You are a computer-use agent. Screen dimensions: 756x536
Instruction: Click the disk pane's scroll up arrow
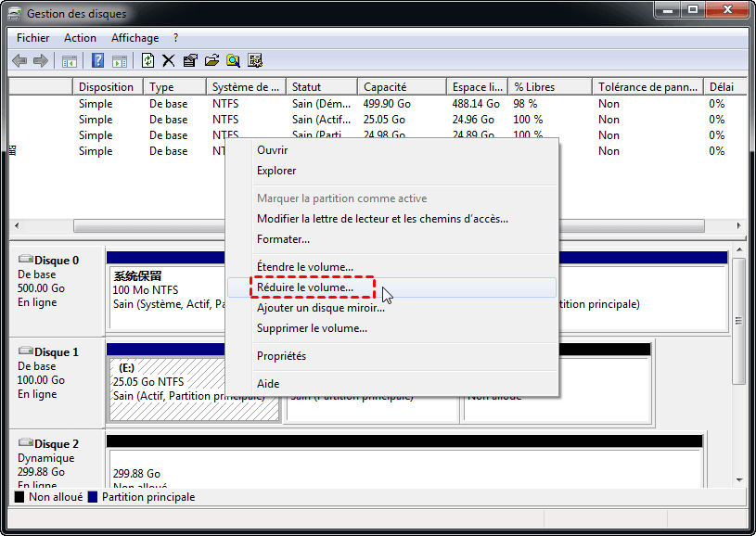tap(739, 249)
